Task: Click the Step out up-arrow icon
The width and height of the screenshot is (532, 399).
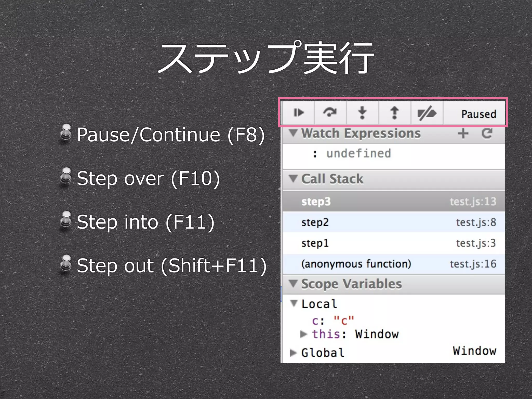Action: tap(395, 113)
